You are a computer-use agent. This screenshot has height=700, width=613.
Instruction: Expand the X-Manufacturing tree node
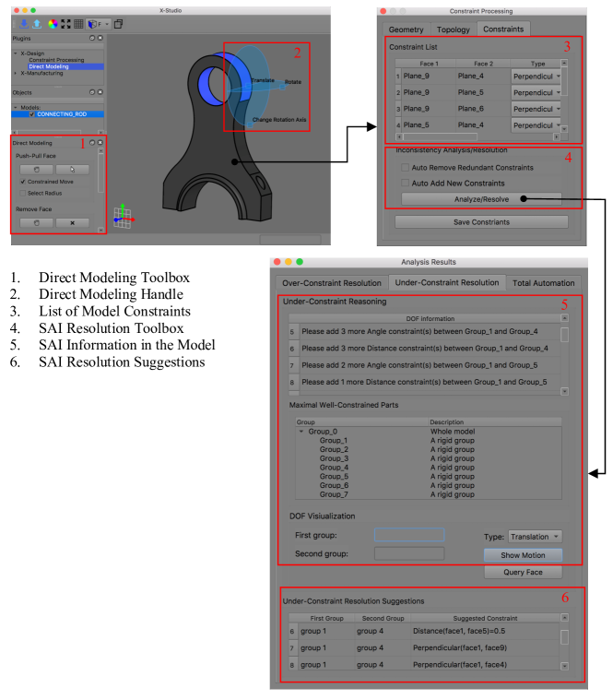[16, 73]
